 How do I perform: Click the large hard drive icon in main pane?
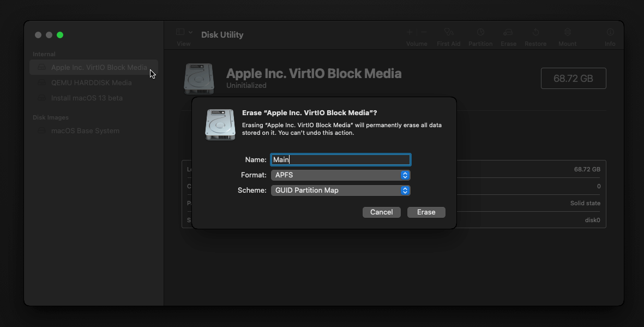(199, 79)
